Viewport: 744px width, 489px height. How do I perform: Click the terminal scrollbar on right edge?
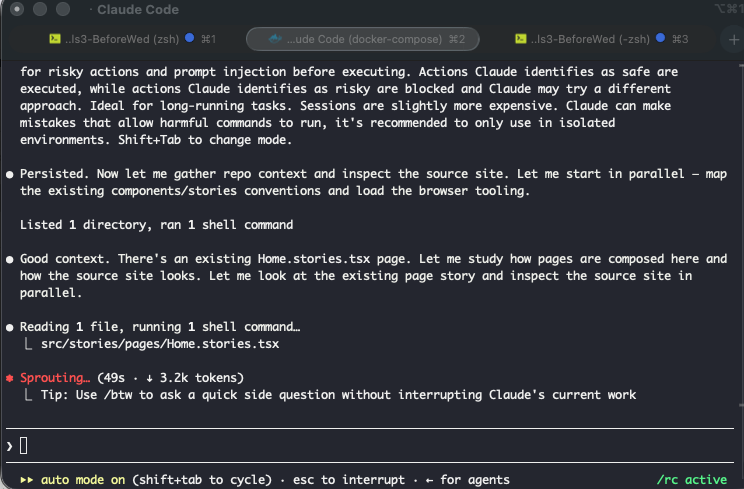click(741, 235)
